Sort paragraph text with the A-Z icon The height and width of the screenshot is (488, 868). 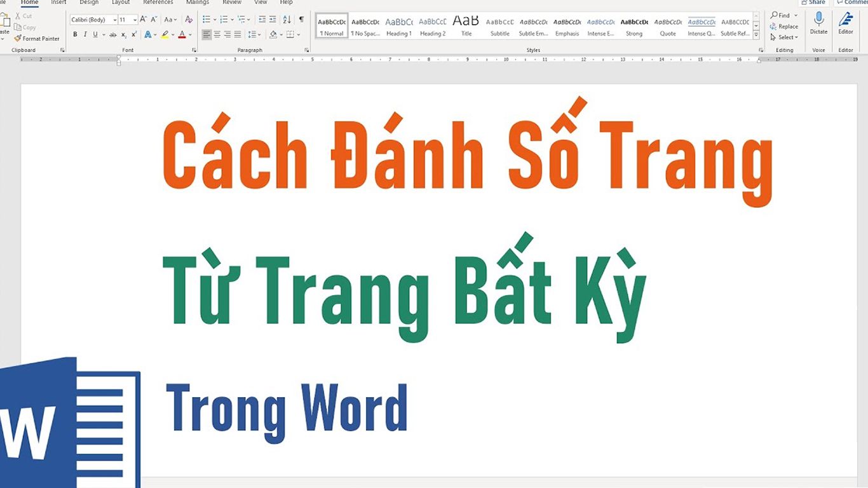pos(287,20)
